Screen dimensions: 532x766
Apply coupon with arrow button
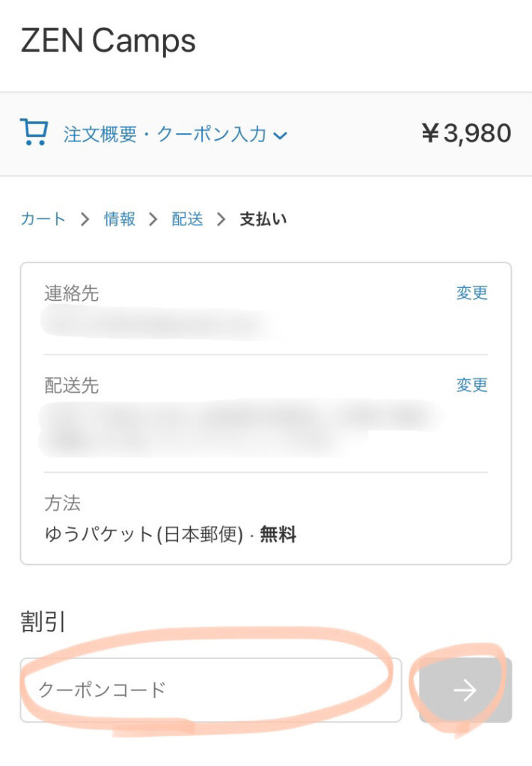click(465, 690)
